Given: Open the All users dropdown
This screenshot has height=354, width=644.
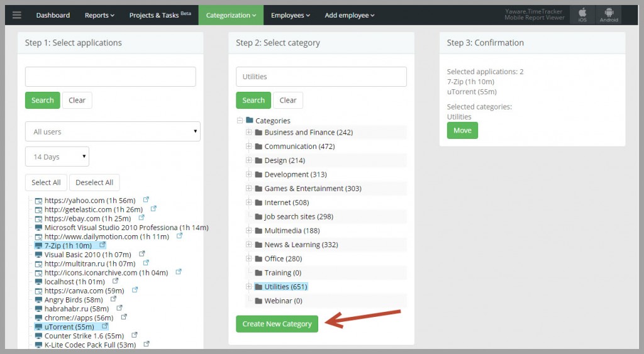Looking at the screenshot, I should point(113,131).
